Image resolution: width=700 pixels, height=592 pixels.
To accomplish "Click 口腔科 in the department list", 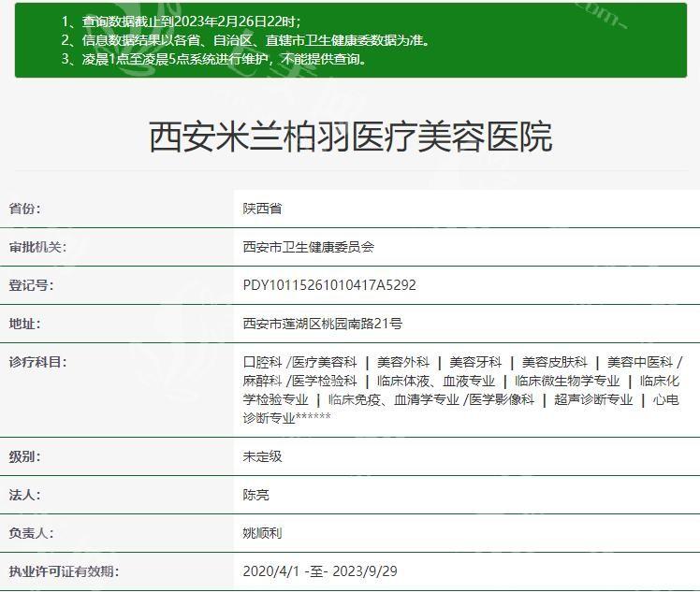I will 262,362.
